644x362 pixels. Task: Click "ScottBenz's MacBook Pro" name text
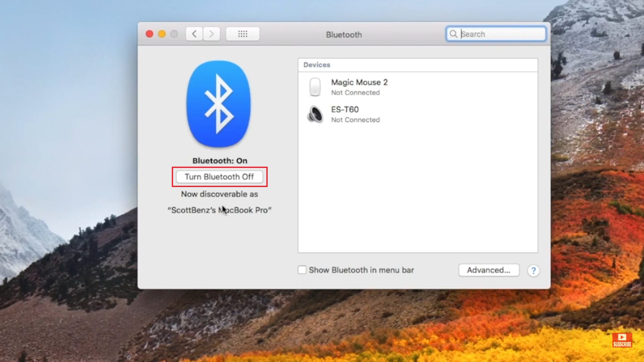coord(219,210)
